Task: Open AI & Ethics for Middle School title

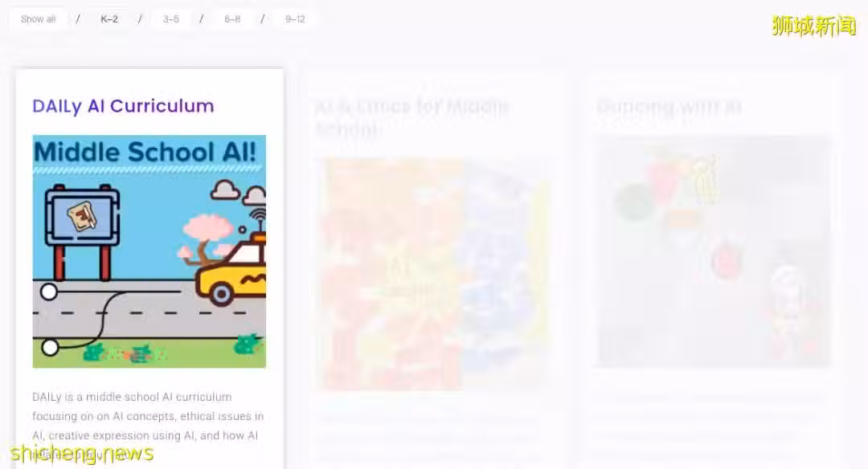Action: click(x=412, y=117)
